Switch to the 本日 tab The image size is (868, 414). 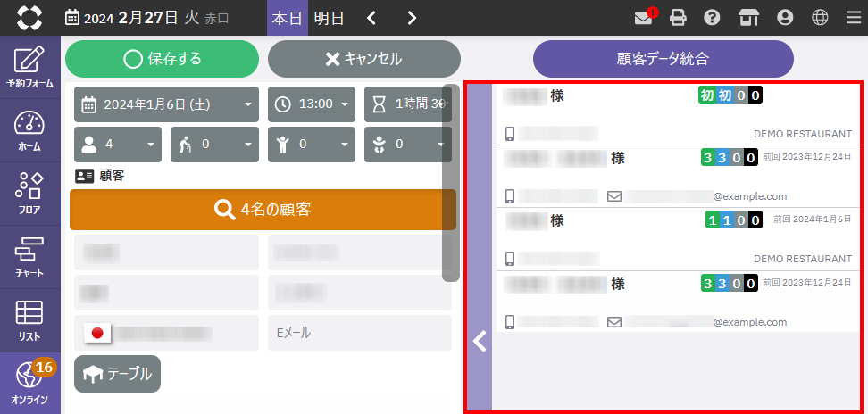click(287, 18)
